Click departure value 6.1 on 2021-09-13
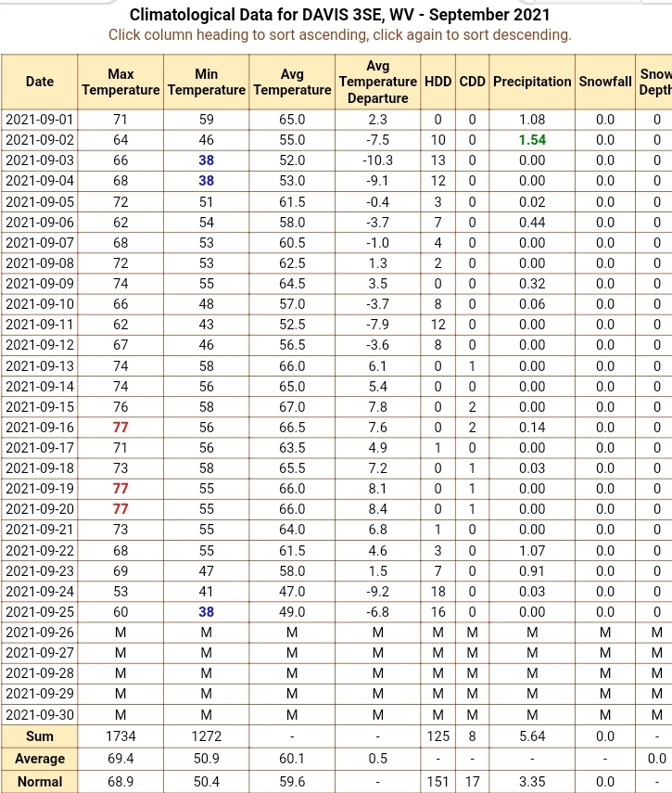Screen dimensions: 672x793 pyautogui.click(x=378, y=365)
